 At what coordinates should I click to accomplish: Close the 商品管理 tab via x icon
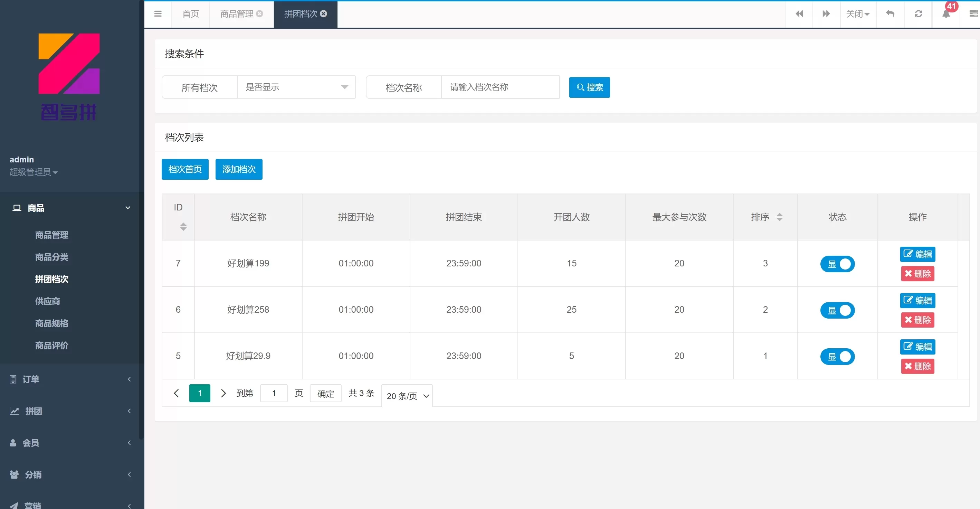[x=259, y=14]
